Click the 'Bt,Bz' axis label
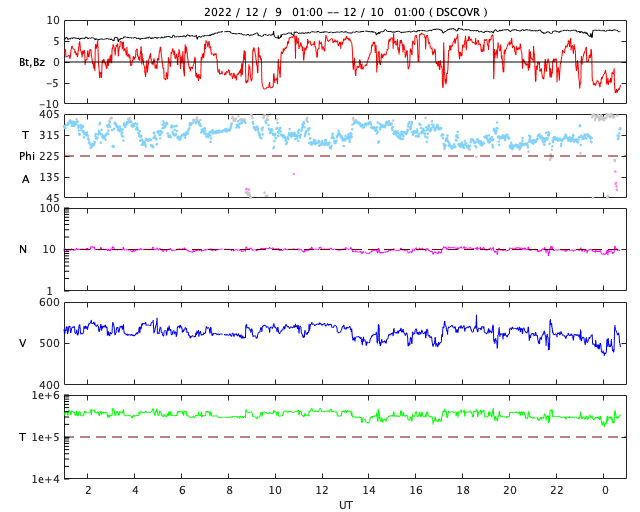Screen dimensions: 640x512 point(32,62)
